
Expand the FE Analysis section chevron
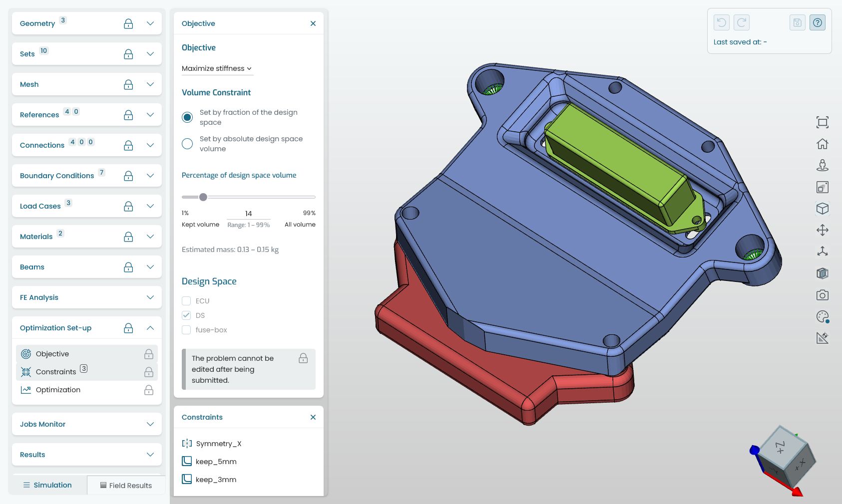click(150, 297)
